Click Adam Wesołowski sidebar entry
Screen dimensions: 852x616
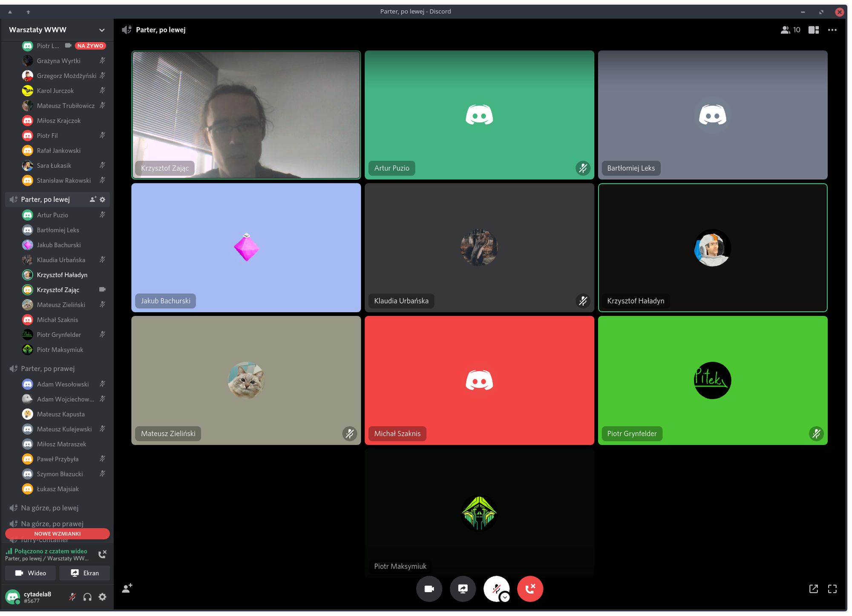64,384
